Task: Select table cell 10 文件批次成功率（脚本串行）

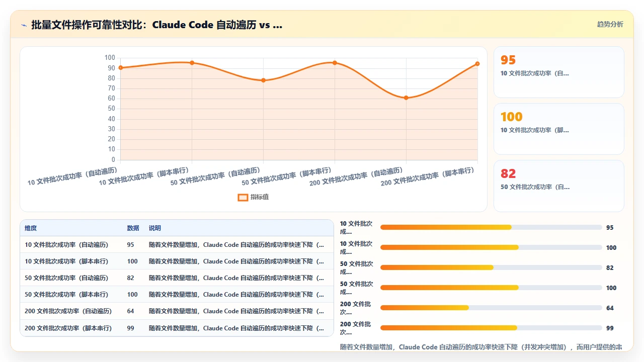Action: 66,261
